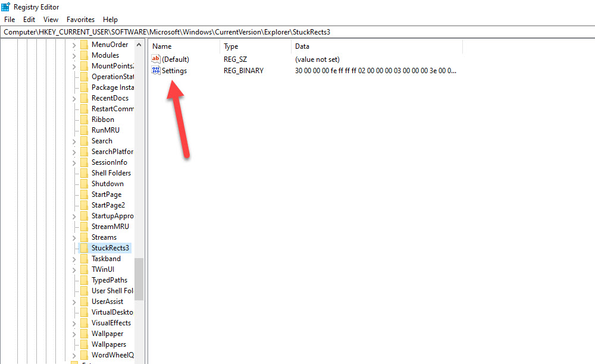
Task: Click the Wallpaper folder icon
Action: click(84, 334)
